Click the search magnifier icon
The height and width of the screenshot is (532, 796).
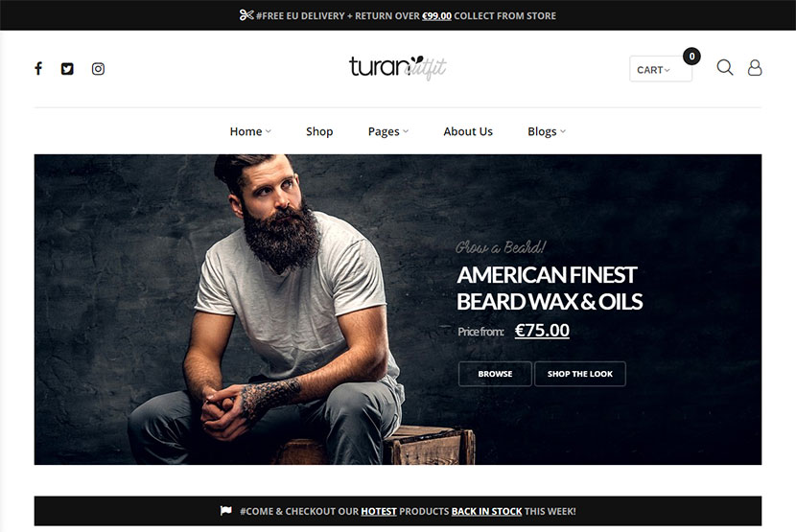pos(724,67)
